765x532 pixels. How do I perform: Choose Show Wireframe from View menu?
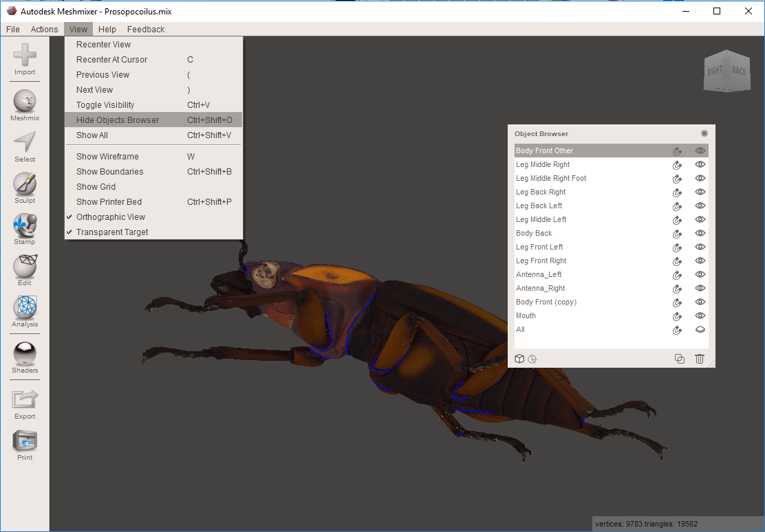[107, 157]
